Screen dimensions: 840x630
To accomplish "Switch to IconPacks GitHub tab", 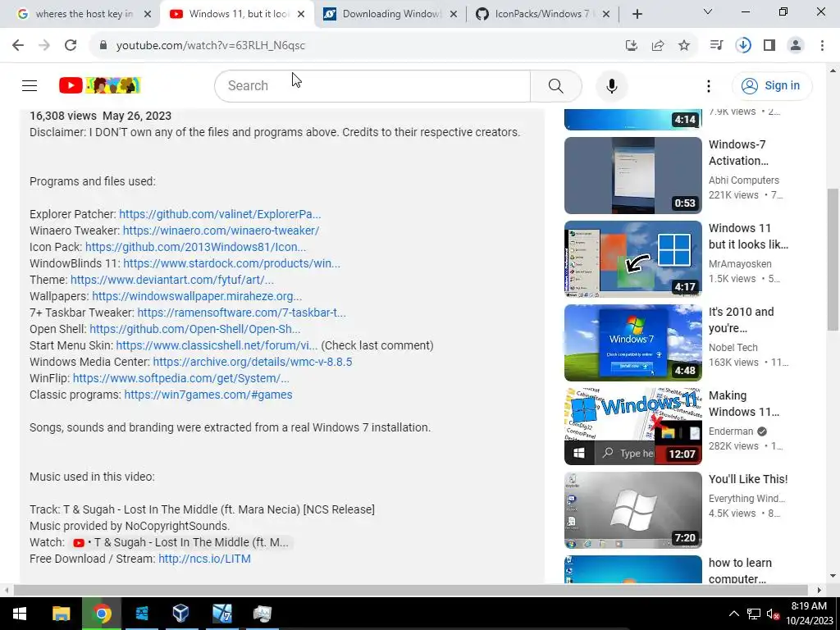I will click(544, 14).
